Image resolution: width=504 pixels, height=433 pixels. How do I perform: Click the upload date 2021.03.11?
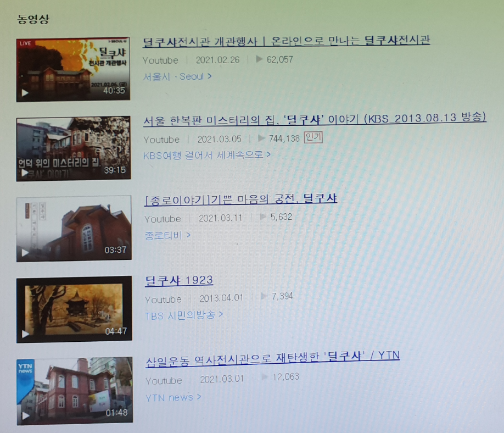(x=221, y=218)
